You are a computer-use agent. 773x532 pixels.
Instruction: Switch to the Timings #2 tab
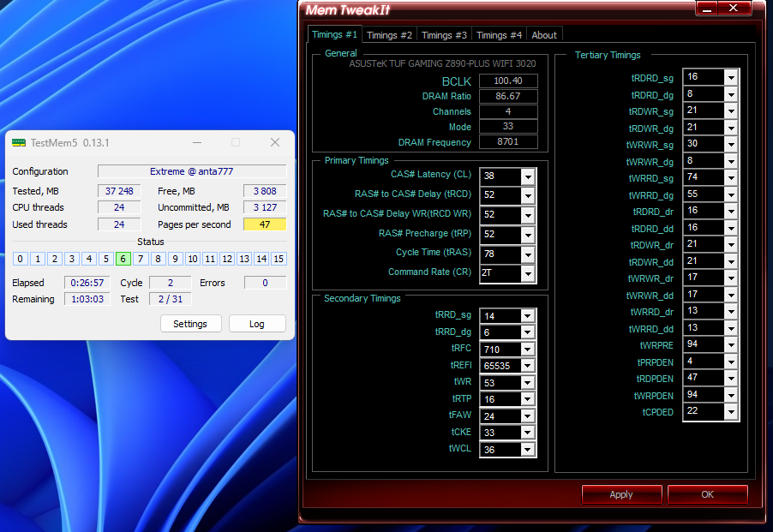point(389,35)
